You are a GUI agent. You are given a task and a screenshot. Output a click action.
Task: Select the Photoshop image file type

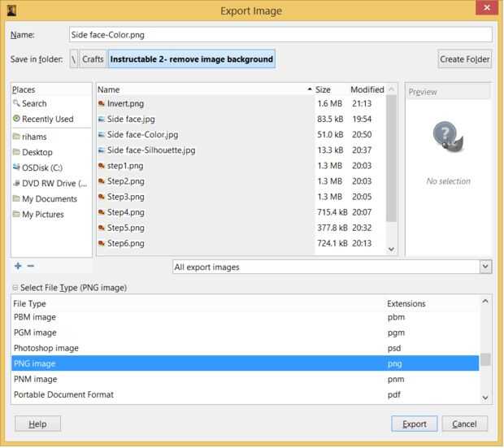(x=245, y=348)
